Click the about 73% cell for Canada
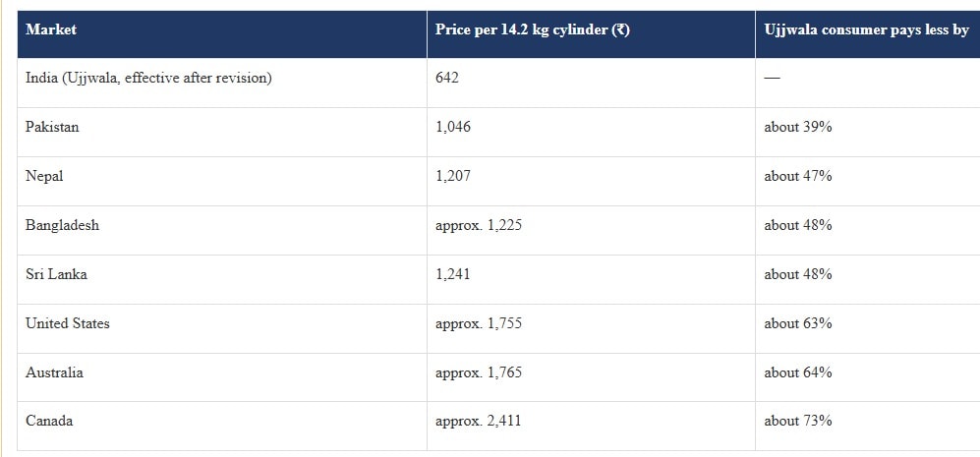980x457 pixels. pyautogui.click(x=797, y=421)
